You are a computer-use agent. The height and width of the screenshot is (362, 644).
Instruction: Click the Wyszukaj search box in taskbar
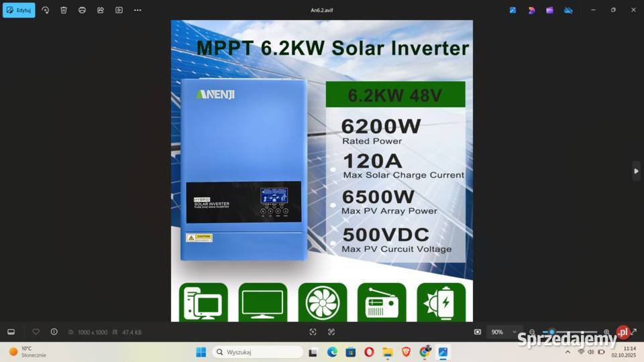258,352
